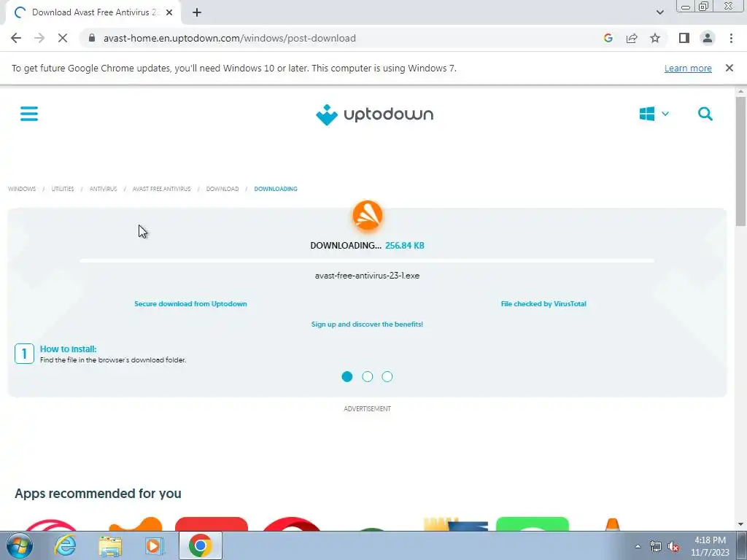The image size is (747, 560).
Task: Show hidden system tray icons
Action: click(638, 546)
